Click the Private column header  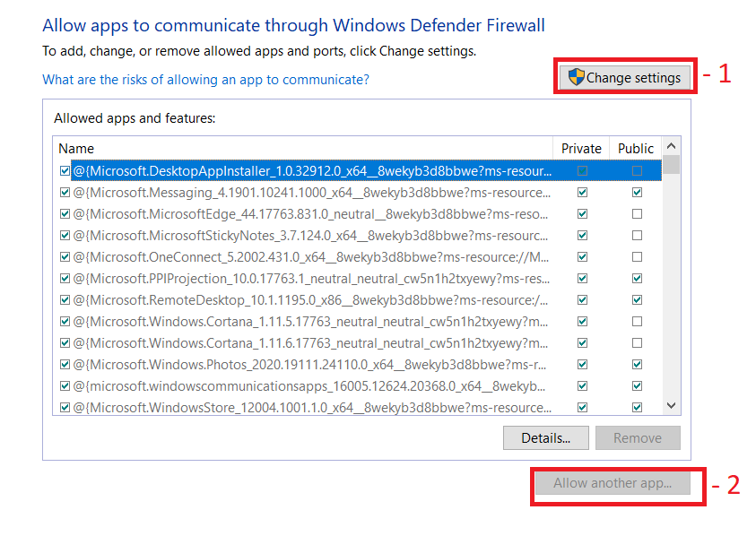(x=581, y=149)
